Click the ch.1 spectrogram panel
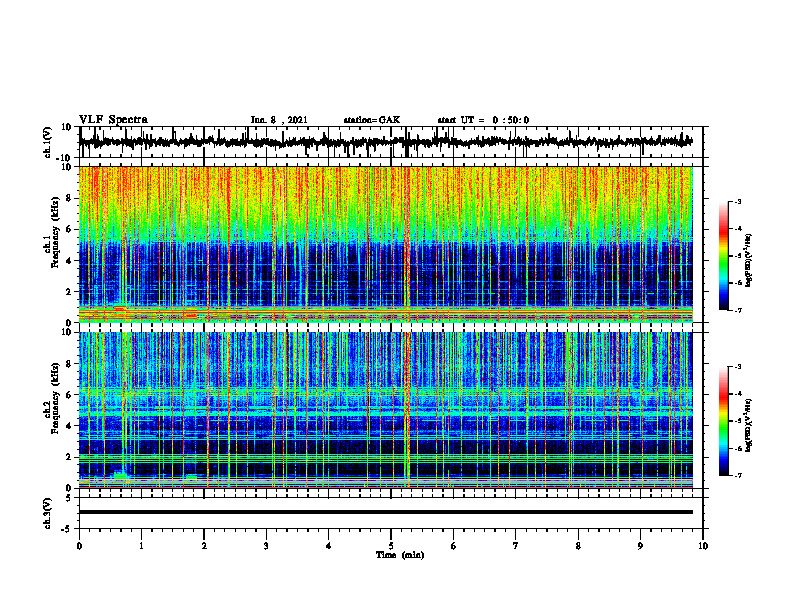Screen dimensions: 792x612 tap(386, 244)
